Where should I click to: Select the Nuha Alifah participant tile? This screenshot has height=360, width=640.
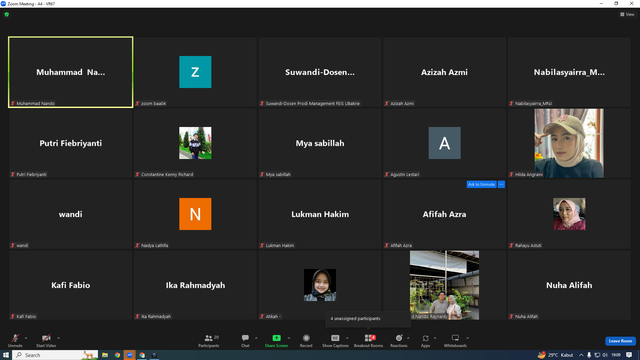coord(569,285)
